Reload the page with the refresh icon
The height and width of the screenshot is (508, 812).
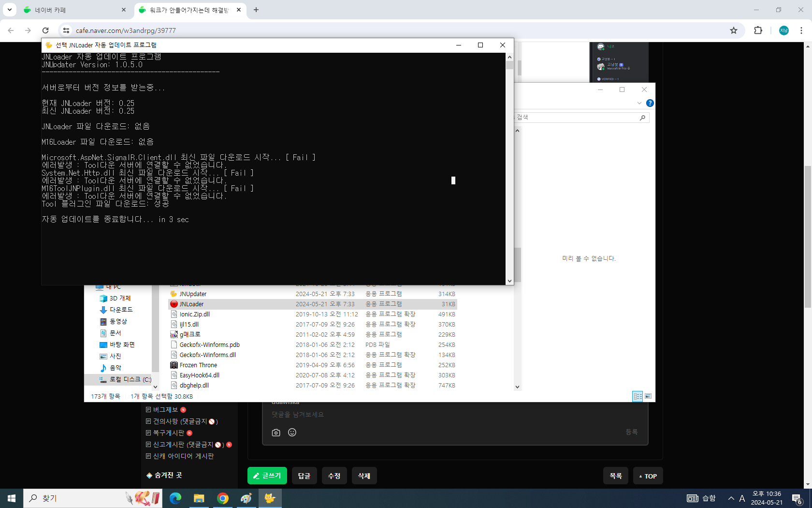[x=45, y=30]
